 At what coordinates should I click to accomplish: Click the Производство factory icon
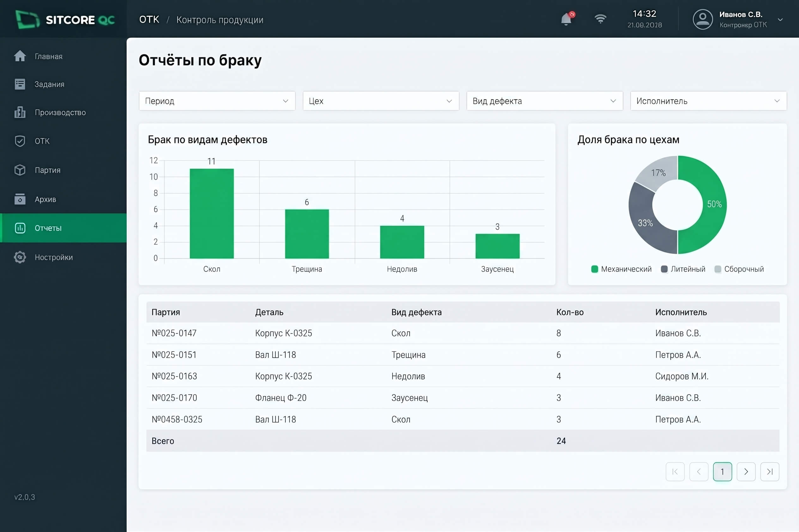[20, 112]
